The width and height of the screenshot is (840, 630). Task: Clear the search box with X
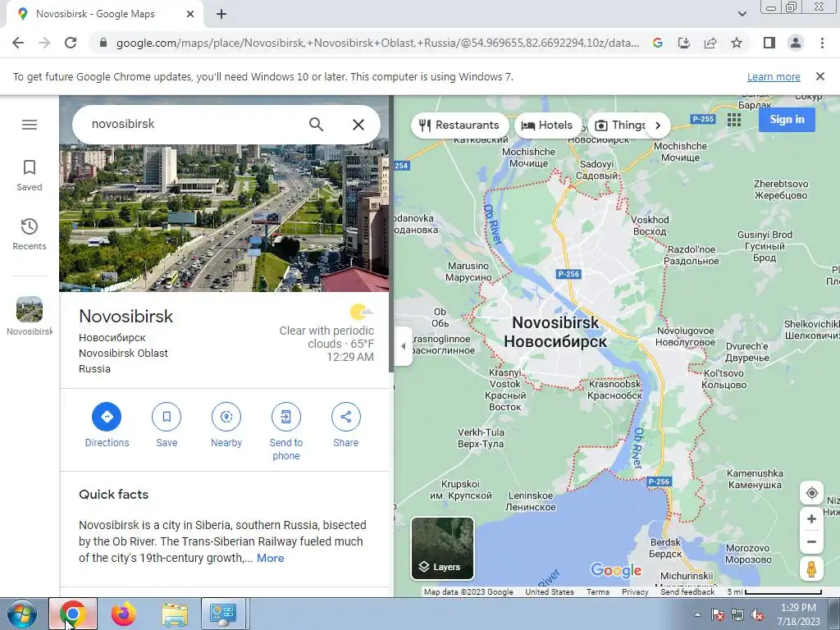358,125
